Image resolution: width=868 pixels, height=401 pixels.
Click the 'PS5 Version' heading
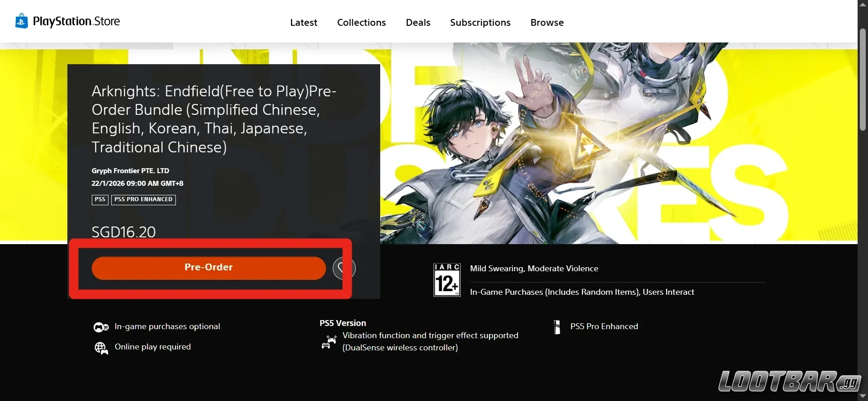point(343,323)
